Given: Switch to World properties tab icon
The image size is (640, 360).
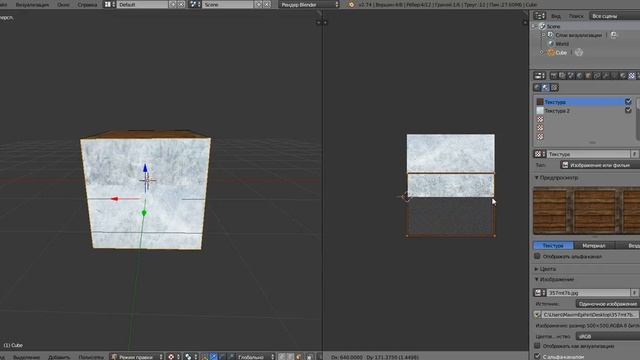Looking at the screenshot, I should pos(580,76).
